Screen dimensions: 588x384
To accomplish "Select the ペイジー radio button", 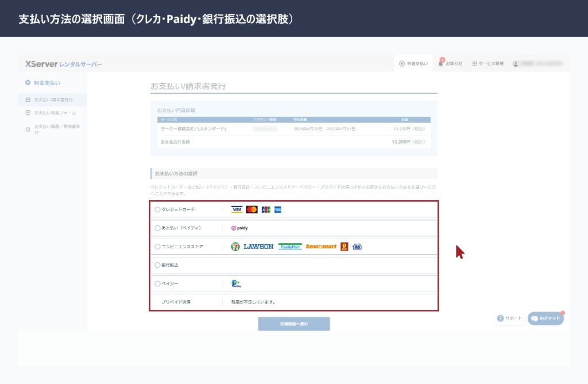I will (157, 284).
